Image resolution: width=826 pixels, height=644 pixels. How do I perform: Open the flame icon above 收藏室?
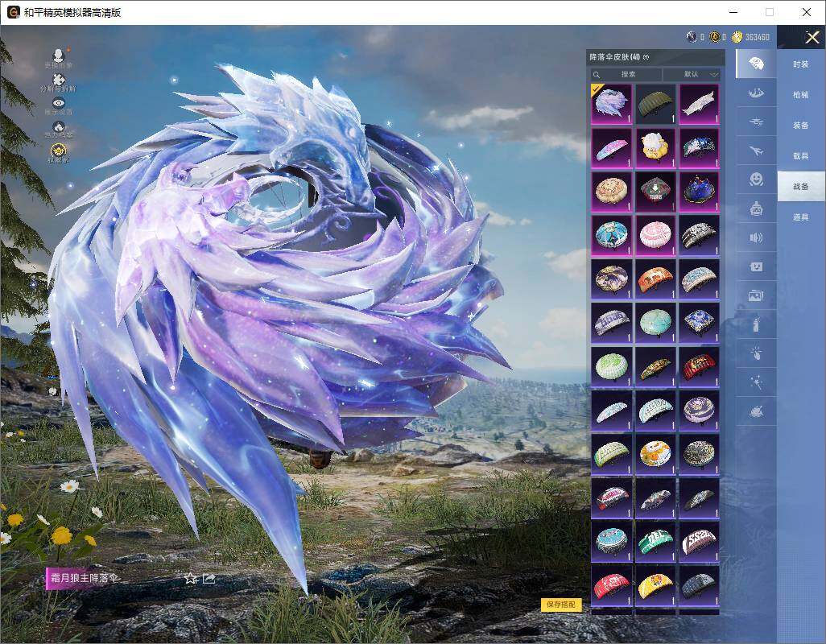[59, 126]
